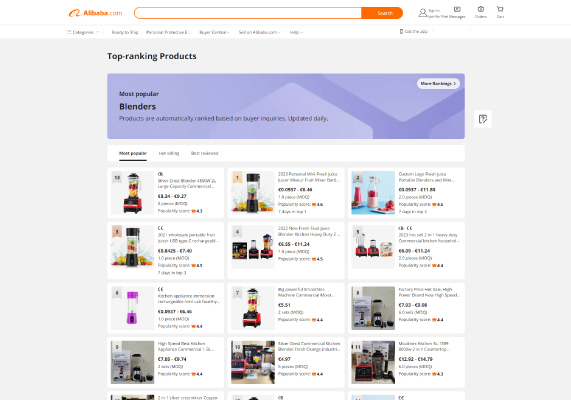The width and height of the screenshot is (571, 400).
Task: Click the Get the app phone icon
Action: 401,32
